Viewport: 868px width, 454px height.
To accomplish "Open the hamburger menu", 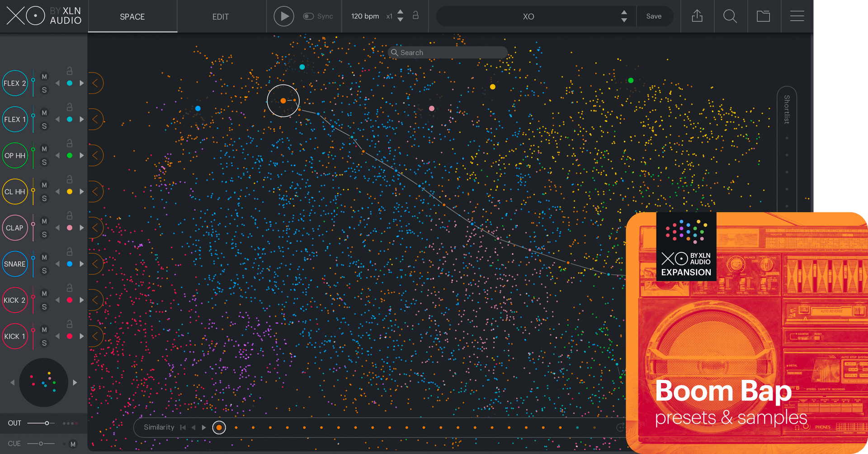I will (x=797, y=16).
